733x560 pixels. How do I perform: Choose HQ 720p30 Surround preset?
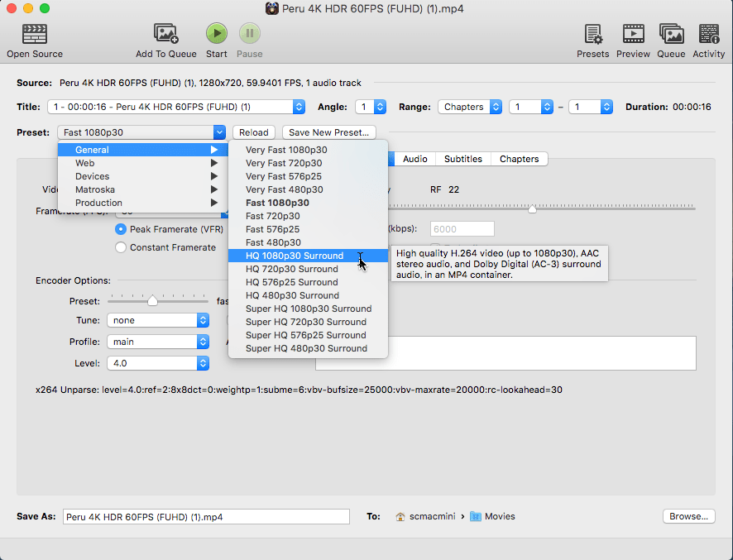pos(291,269)
